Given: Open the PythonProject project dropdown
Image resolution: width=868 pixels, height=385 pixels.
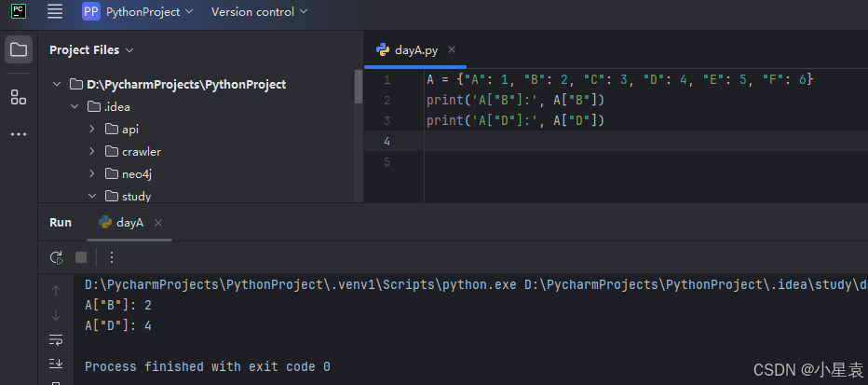Looking at the screenshot, I should coord(138,11).
